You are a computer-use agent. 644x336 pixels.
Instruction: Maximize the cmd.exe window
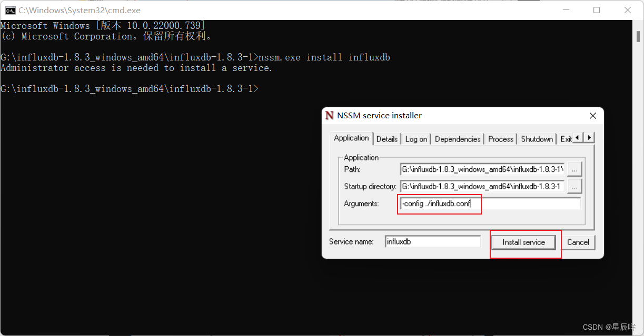(x=597, y=10)
